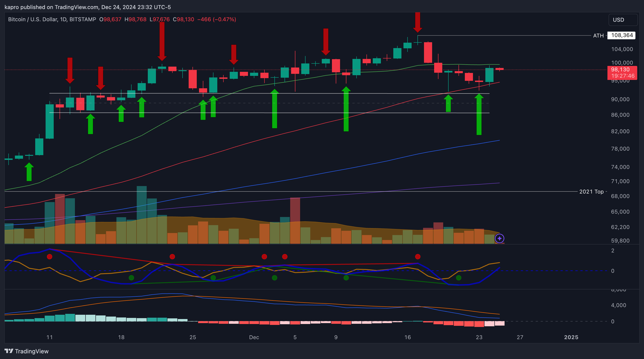
Task: Click the date label 5 on time axis
Action: (295, 337)
